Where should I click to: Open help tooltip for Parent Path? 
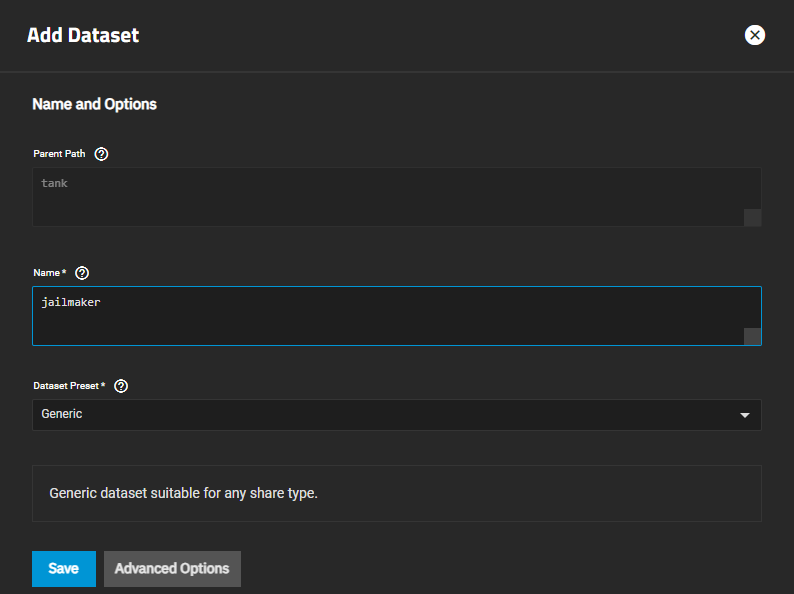click(x=101, y=154)
